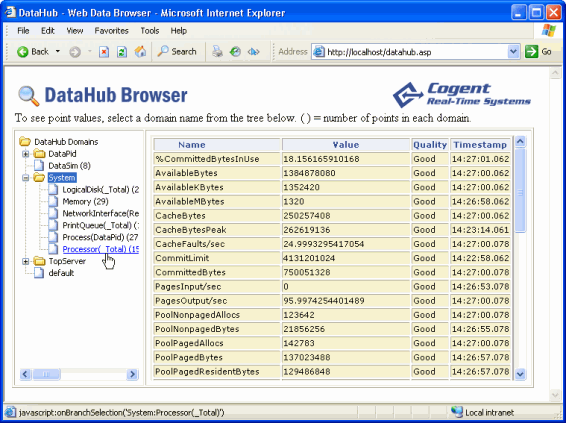Click the AvailableMBytes name cell

tap(217, 201)
